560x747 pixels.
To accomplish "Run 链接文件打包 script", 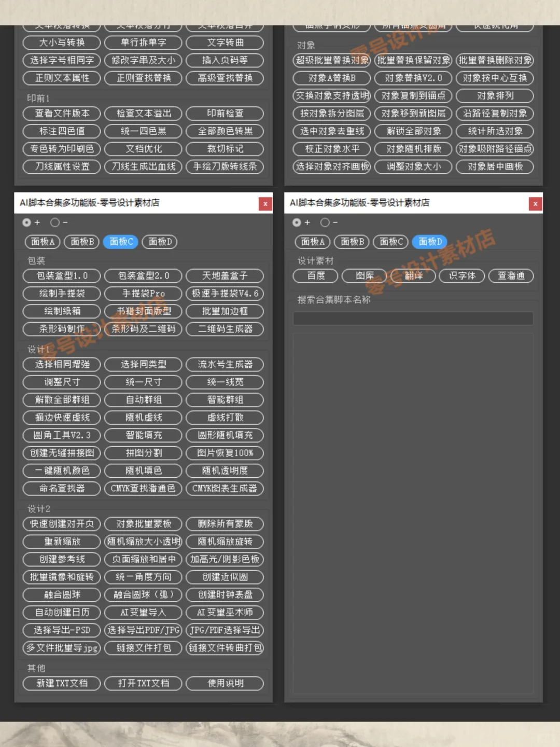I will pos(144,648).
